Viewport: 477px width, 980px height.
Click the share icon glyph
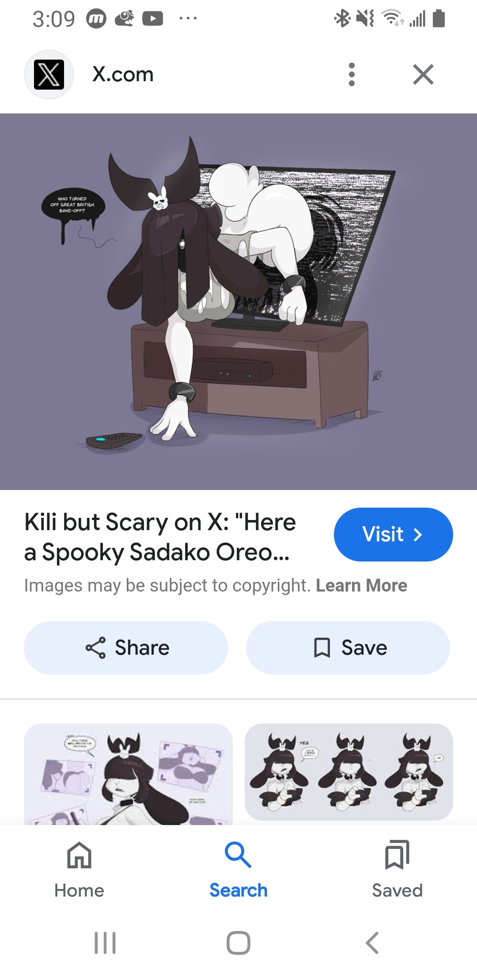click(x=95, y=648)
